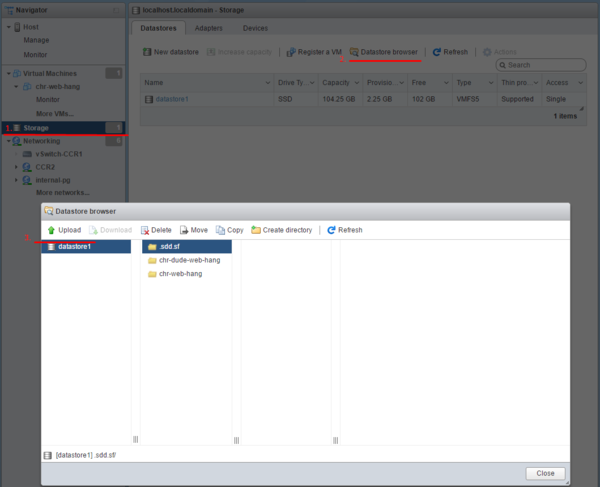Click New datastore icon in Storage toolbar
The width and height of the screenshot is (600, 487).
click(x=147, y=52)
